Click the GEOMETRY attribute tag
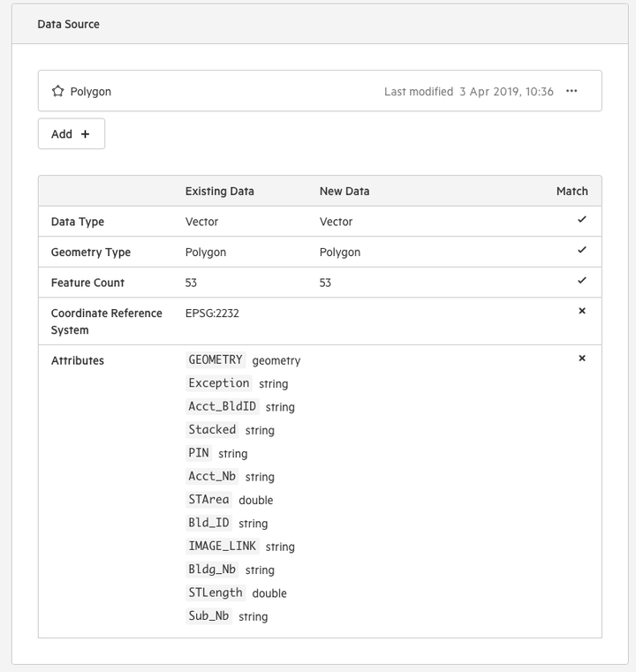Viewport: 636px width, 672px height. coord(216,359)
